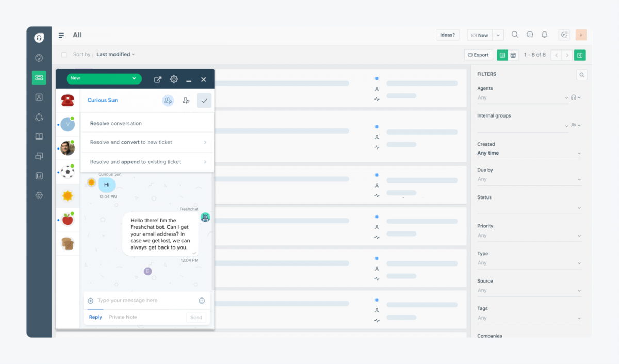The image size is (619, 364).
Task: Toggle the green filter panel button
Action: pyautogui.click(x=580, y=55)
